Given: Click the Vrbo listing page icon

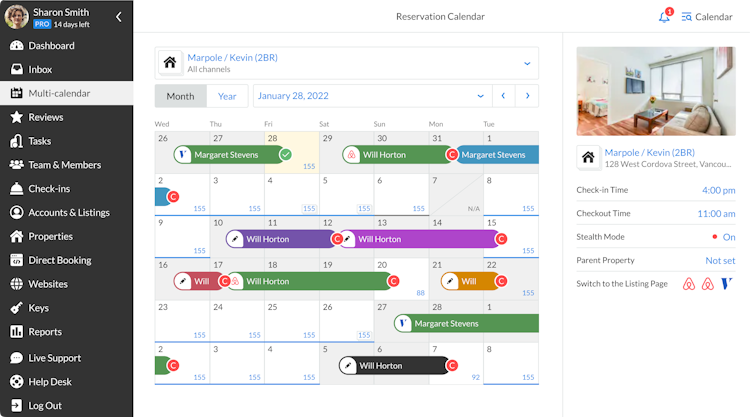Looking at the screenshot, I should click(726, 284).
